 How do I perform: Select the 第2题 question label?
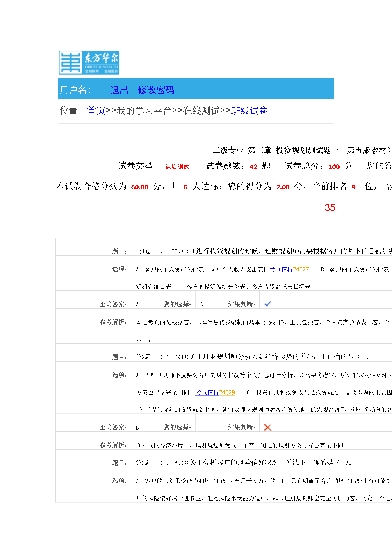coord(143,357)
